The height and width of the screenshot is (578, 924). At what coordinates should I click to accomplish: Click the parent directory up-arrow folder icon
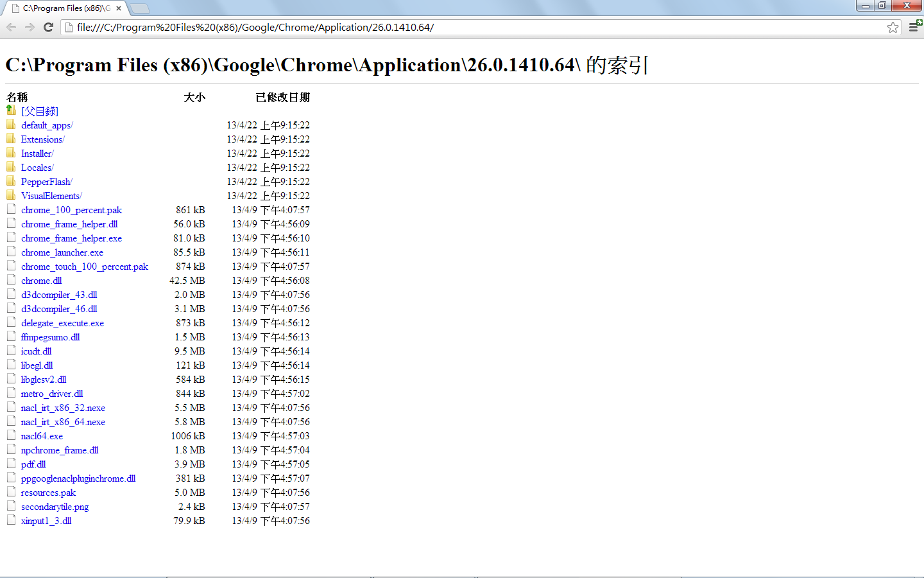tap(11, 110)
